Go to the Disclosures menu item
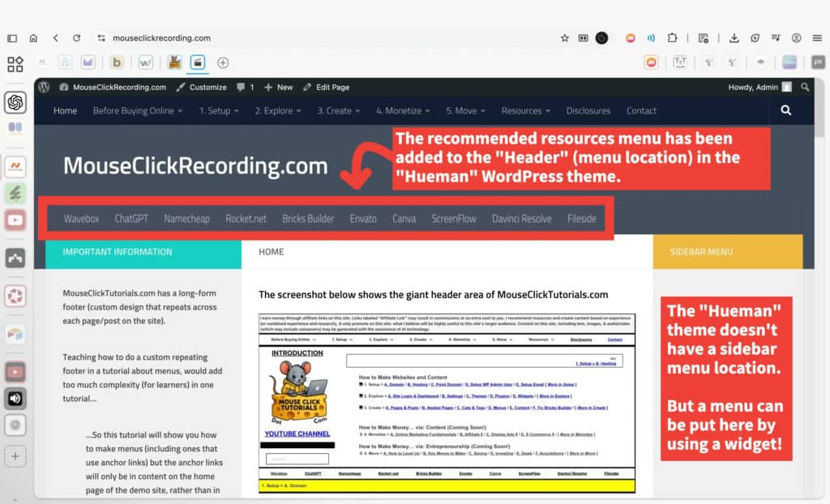The height and width of the screenshot is (504, 830). [588, 111]
